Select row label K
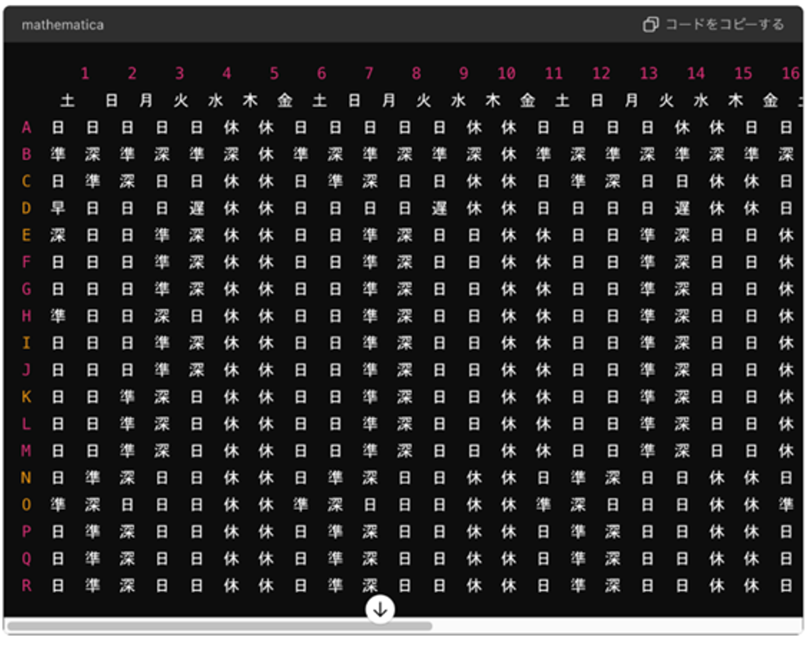 26,397
